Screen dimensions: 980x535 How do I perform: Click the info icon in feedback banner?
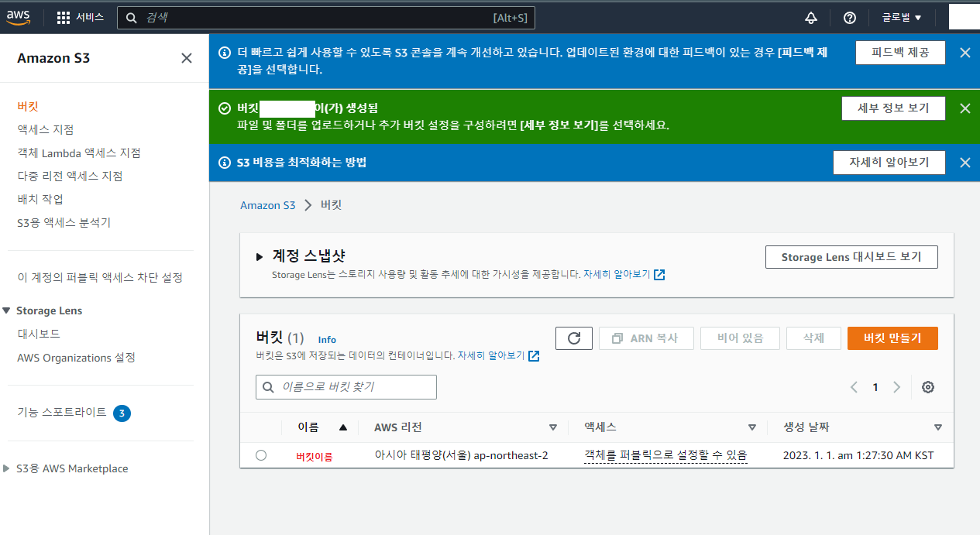coord(225,53)
